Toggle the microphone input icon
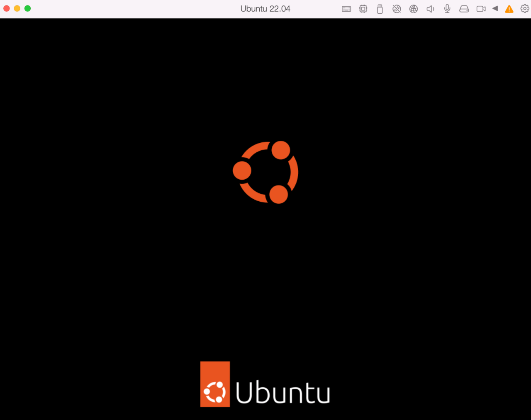 (x=447, y=8)
